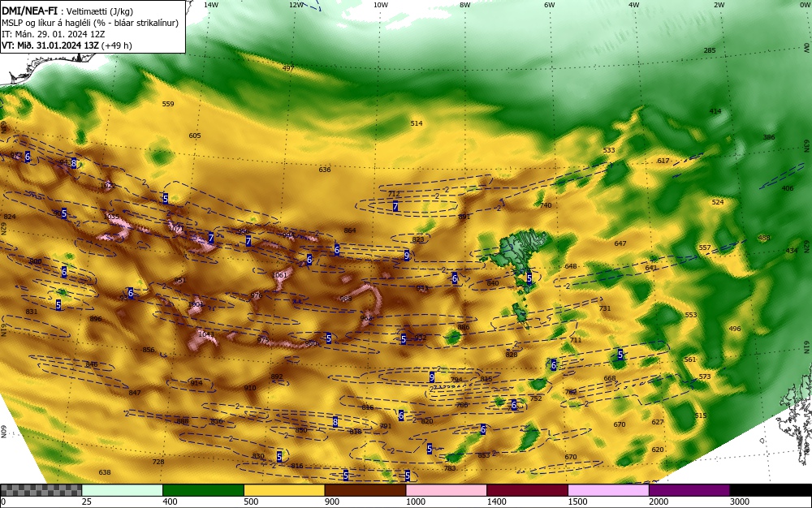
Task: Select the black legend swatch above 3000
Action: (x=771, y=490)
